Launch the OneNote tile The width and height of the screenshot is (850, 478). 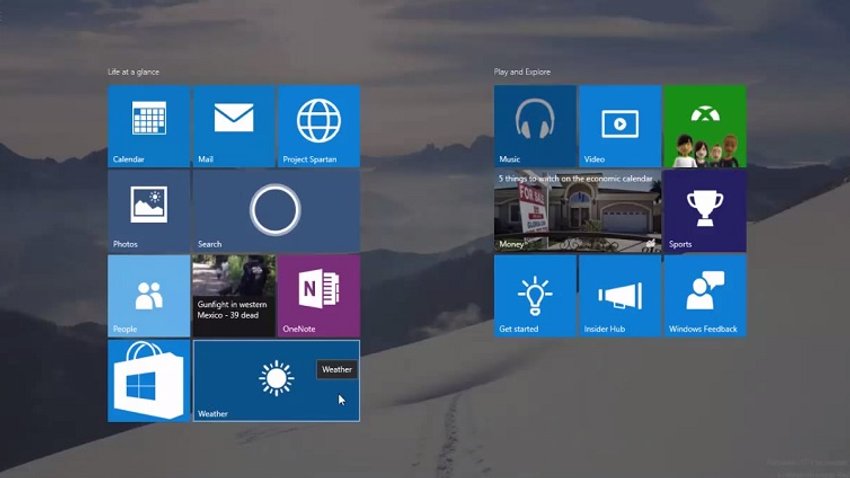(319, 296)
